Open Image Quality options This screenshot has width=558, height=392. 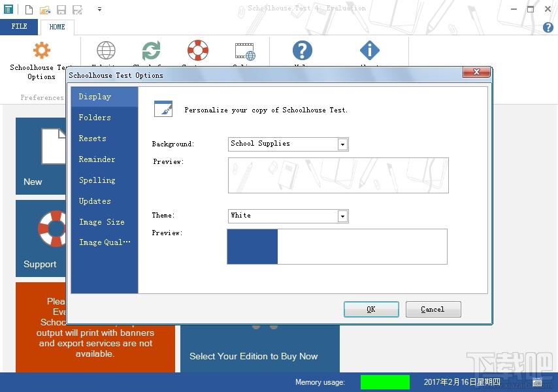point(105,242)
